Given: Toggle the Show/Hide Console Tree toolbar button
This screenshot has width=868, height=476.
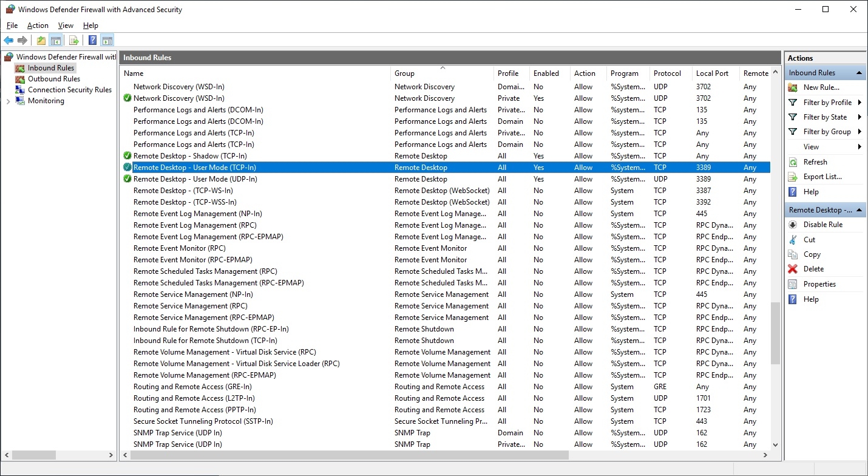Looking at the screenshot, I should point(56,41).
